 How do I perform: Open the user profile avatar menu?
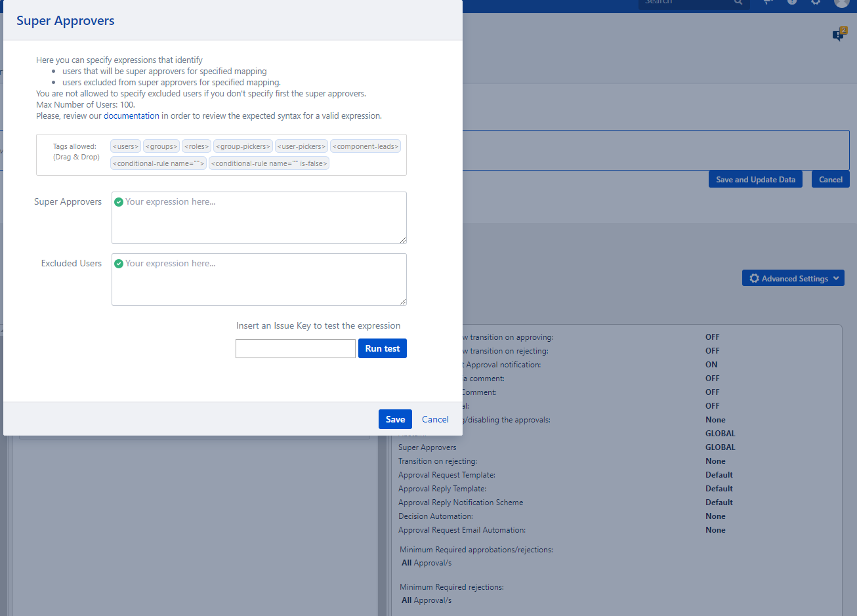click(841, 3)
